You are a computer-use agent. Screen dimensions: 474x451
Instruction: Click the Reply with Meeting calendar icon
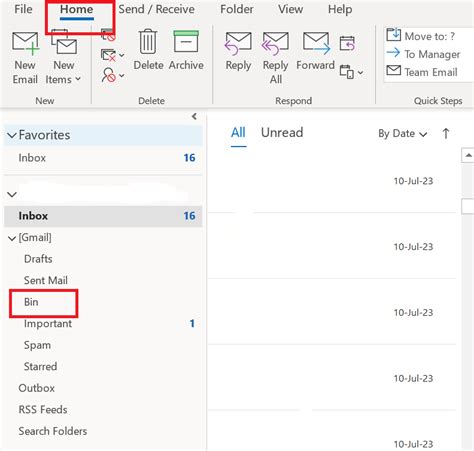pos(347,44)
